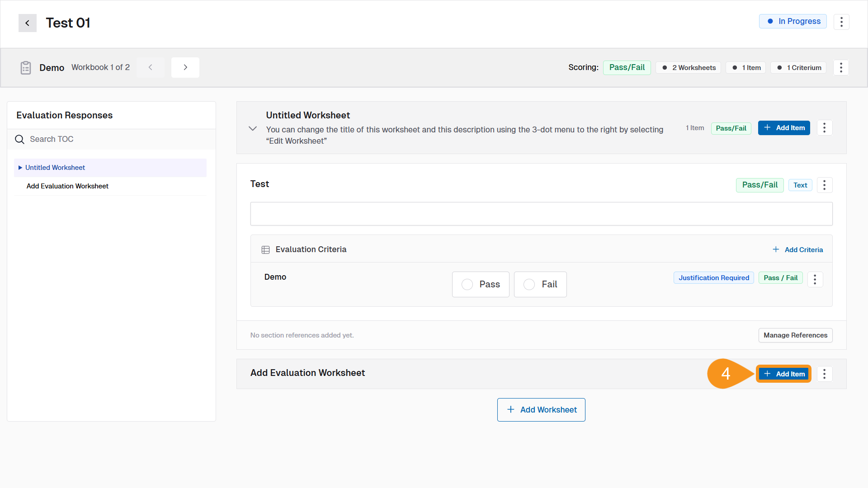Go to the next workbook arrow
The width and height of the screenshot is (868, 488).
pyautogui.click(x=185, y=67)
